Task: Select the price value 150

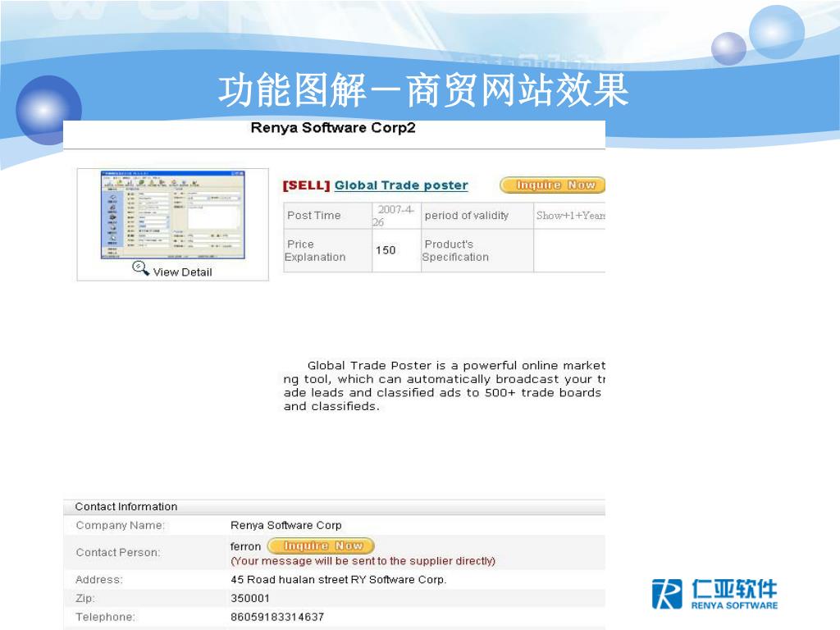Action: click(386, 250)
